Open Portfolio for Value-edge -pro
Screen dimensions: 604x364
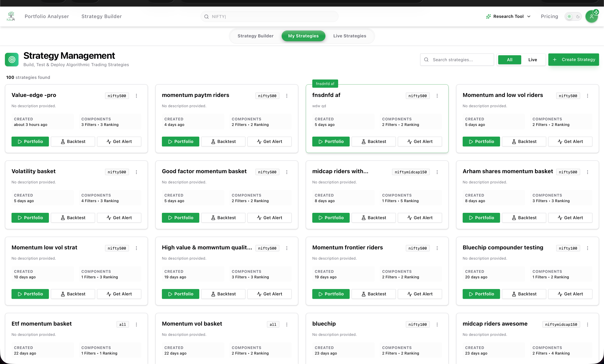point(30,142)
